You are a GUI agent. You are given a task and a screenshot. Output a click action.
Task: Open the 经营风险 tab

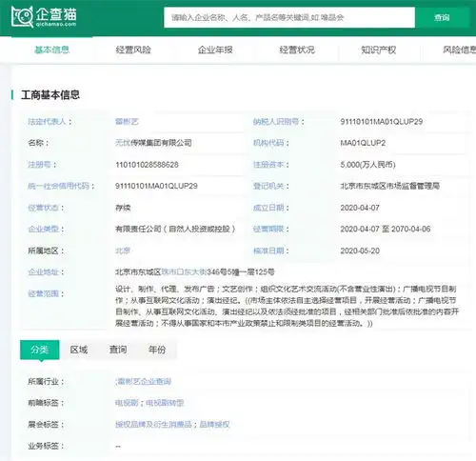click(x=133, y=50)
